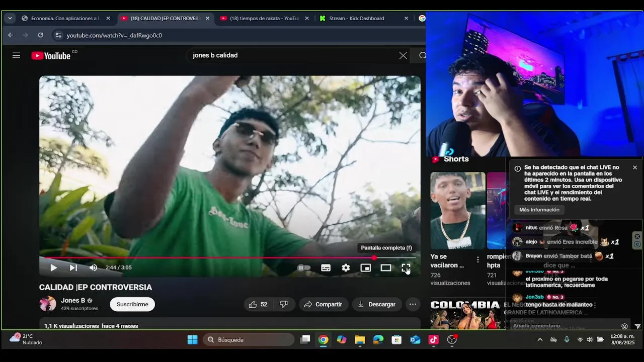Show hidden system tray icons
This screenshot has height=362, width=644.
coord(540,340)
